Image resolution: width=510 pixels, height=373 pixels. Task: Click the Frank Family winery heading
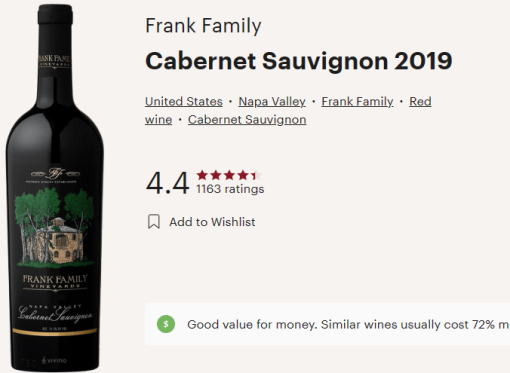203,26
